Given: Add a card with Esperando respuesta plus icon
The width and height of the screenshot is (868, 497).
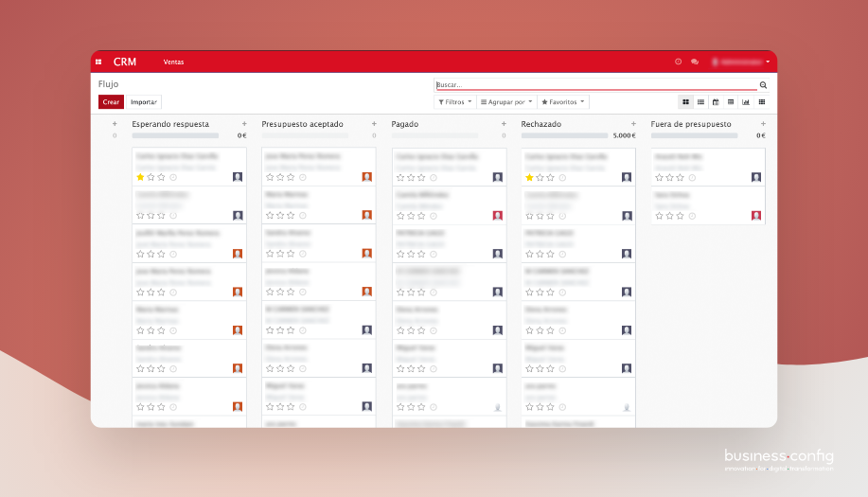Looking at the screenshot, I should pos(244,124).
